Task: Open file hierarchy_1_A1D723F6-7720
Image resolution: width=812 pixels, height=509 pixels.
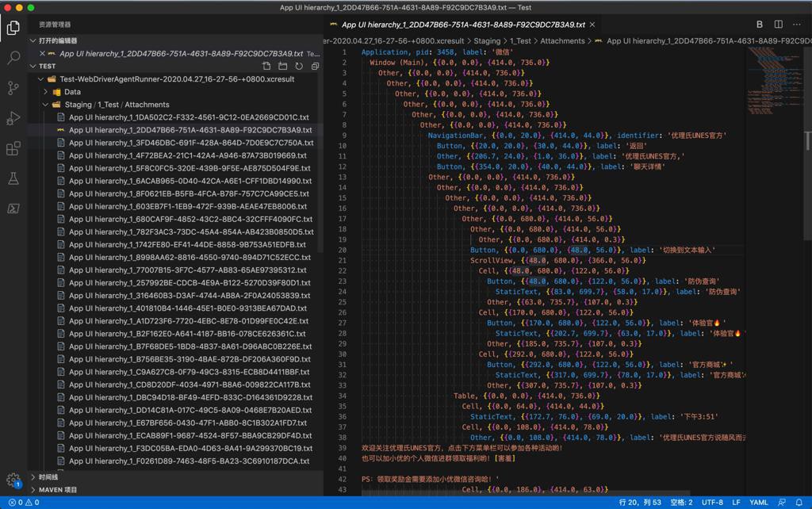Action: click(189, 321)
